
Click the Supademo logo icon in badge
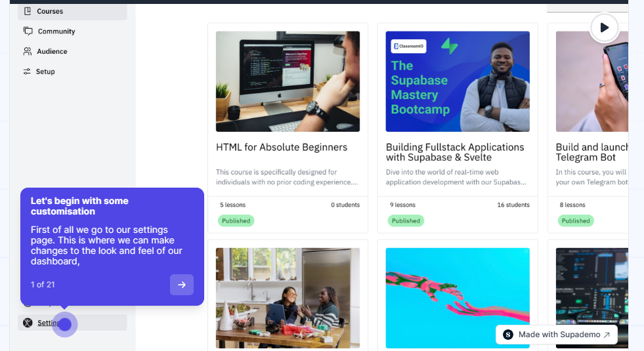(508, 335)
